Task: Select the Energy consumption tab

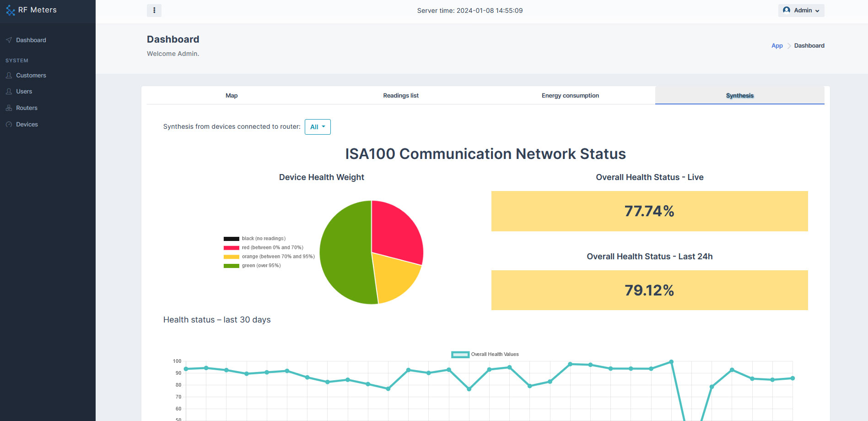Action: click(570, 96)
